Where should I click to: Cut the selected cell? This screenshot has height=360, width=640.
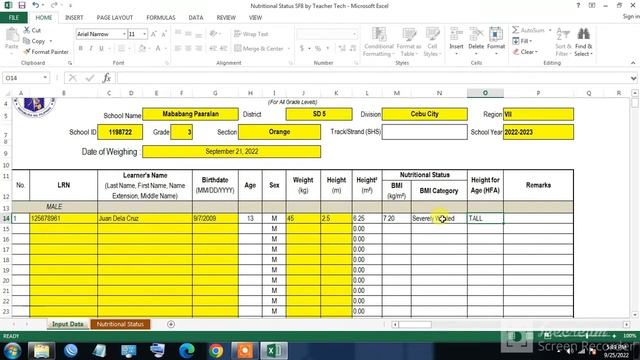coord(32,30)
